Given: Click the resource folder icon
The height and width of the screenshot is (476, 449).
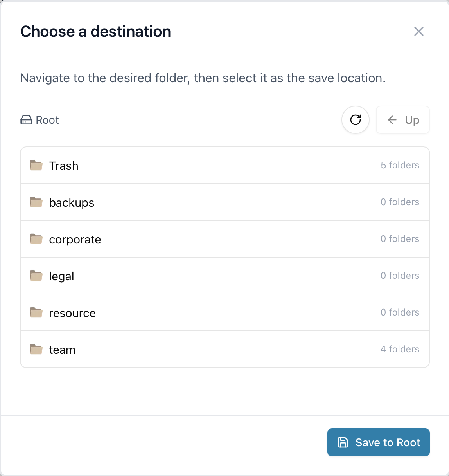Looking at the screenshot, I should (x=36, y=313).
